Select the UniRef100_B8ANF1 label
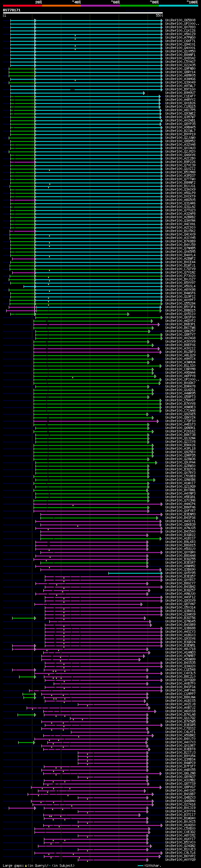This screenshot has height=868, width=201. (180, 55)
